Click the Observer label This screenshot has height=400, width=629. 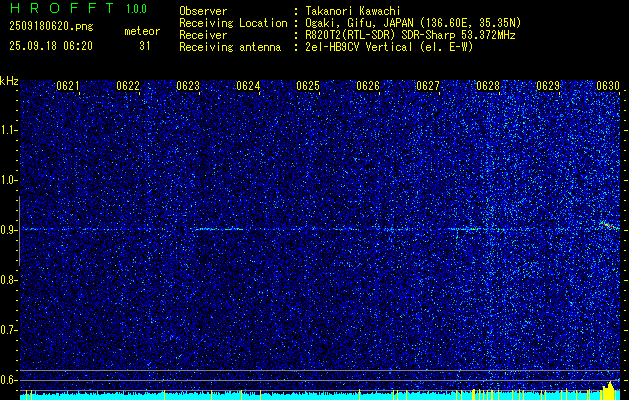coord(203,11)
